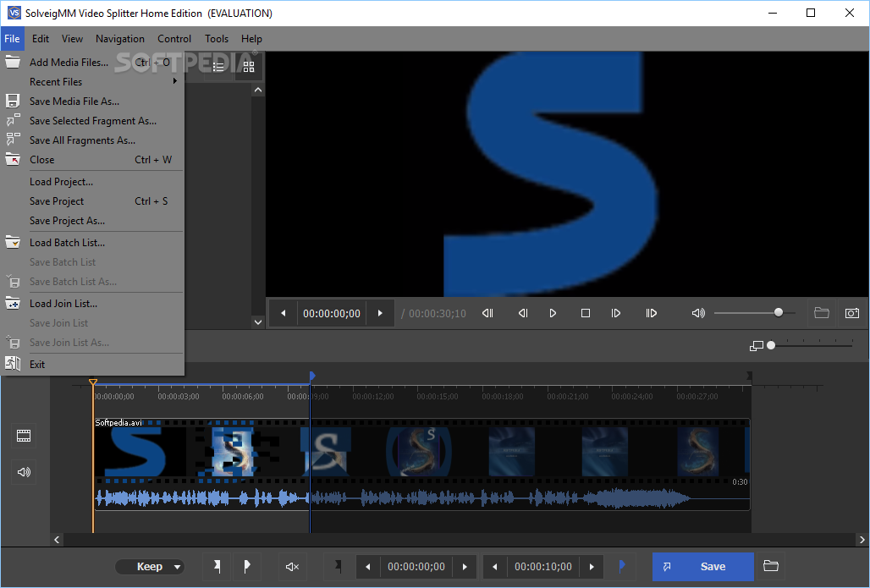This screenshot has width=870, height=588.
Task: Click the blue fragment end marker icon
Action: (622, 566)
